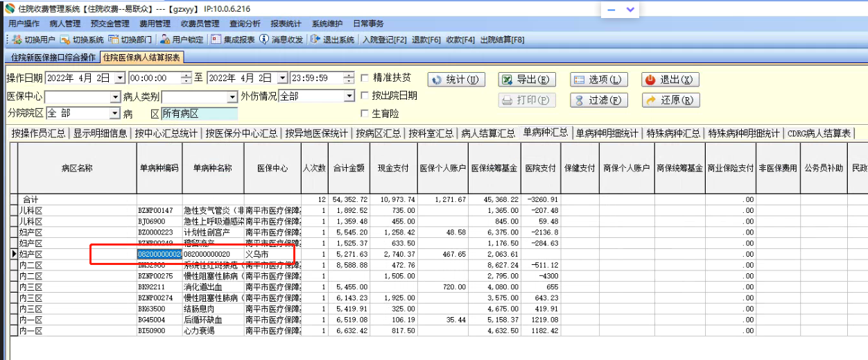Toggle the 生育险 checkbox

[365, 114]
